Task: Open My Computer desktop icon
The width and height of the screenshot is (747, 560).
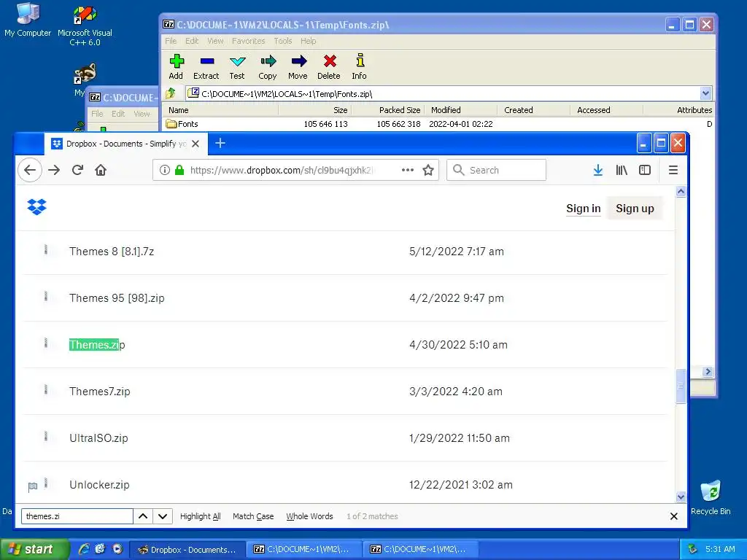Action: click(28, 20)
